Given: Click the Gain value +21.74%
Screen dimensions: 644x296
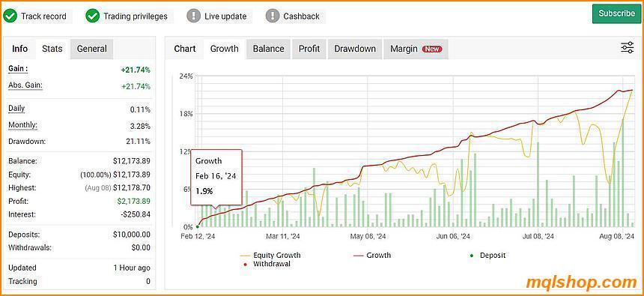Looking at the screenshot, I should [136, 70].
